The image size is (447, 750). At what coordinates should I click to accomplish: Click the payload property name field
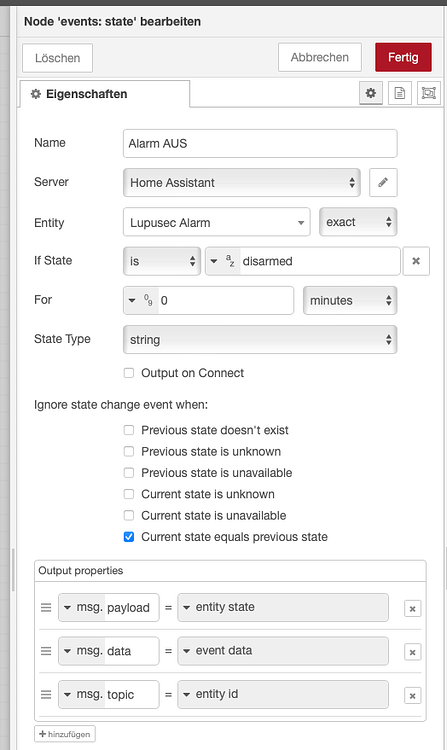[x=131, y=607]
